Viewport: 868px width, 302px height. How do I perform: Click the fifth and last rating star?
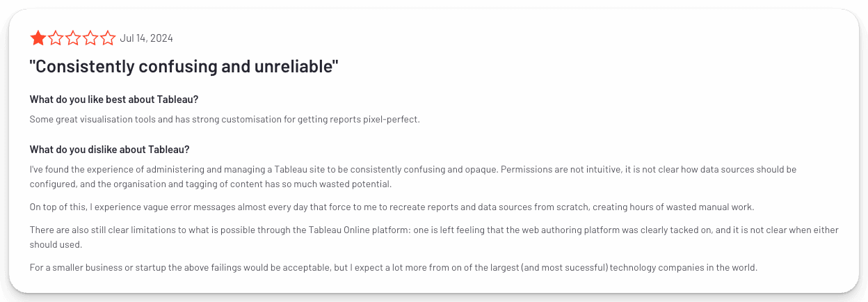107,38
